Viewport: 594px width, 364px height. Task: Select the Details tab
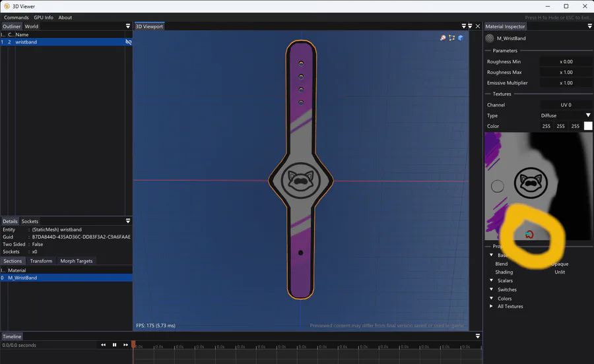click(10, 222)
